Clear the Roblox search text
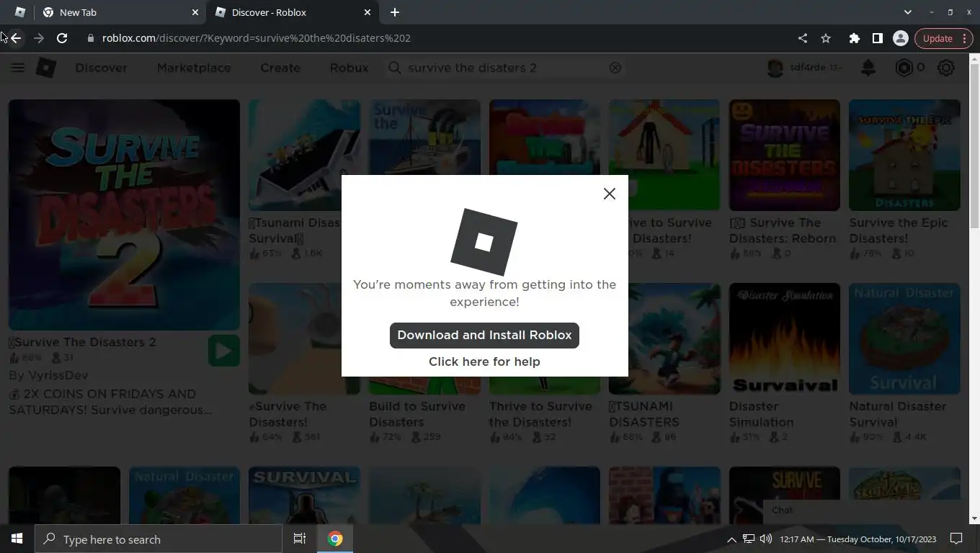The width and height of the screenshot is (980, 553). (x=615, y=68)
